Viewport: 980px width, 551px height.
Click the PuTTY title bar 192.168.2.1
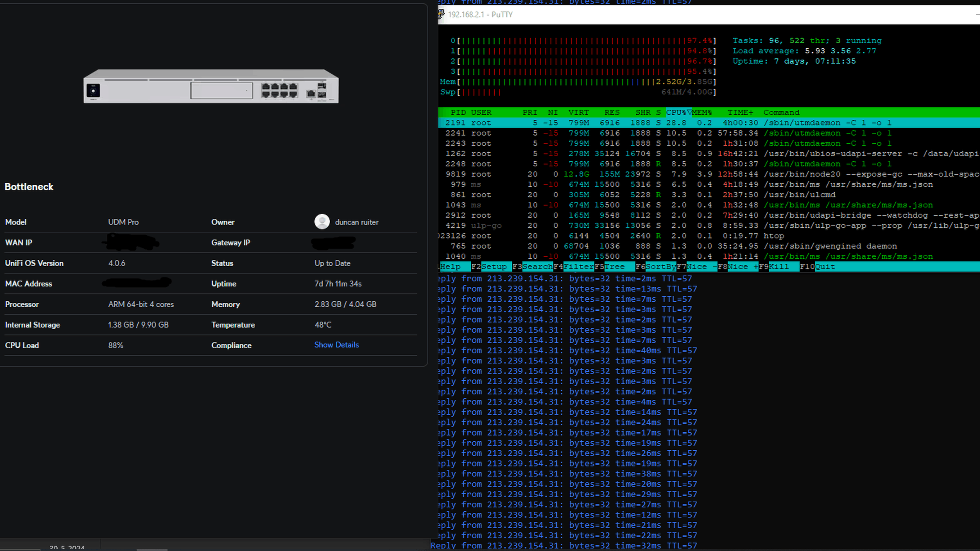point(480,14)
